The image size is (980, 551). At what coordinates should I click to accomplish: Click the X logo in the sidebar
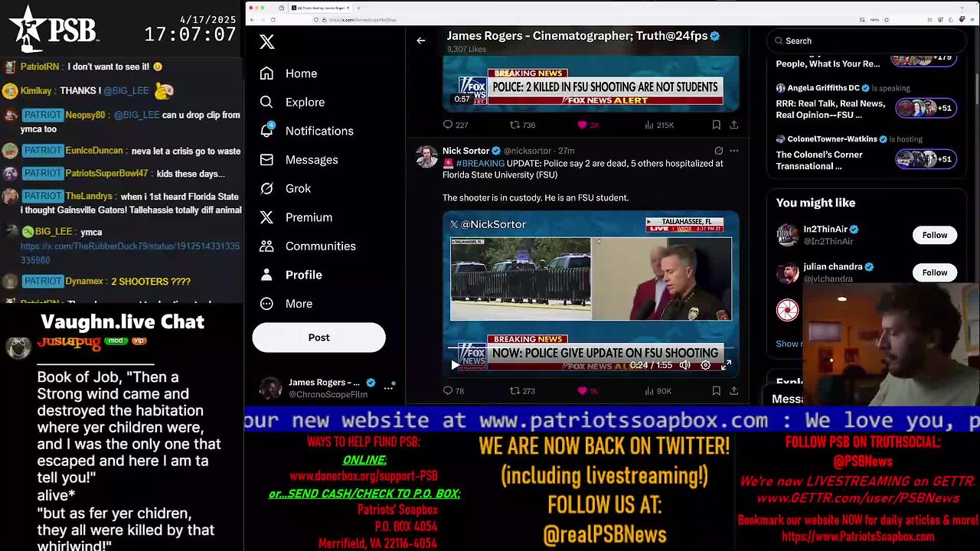click(266, 41)
